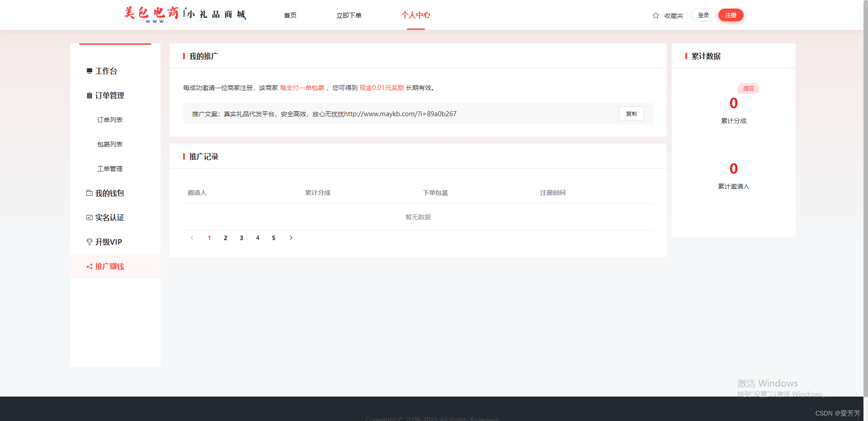Click red text 每支付一单包裹

click(x=302, y=88)
